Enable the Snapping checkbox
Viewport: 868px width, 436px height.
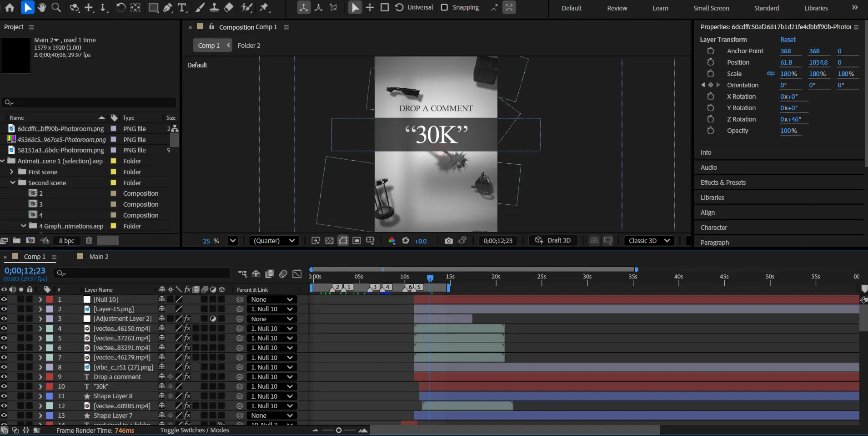click(445, 7)
